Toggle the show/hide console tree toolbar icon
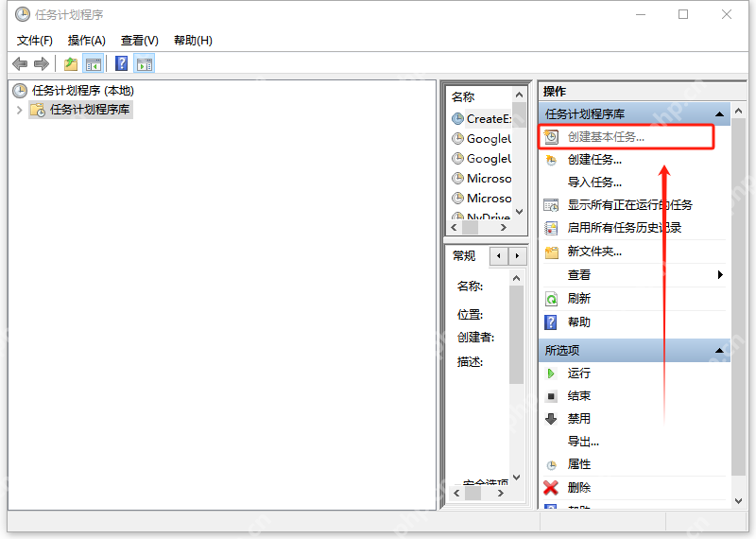This screenshot has height=539, width=756. point(94,63)
